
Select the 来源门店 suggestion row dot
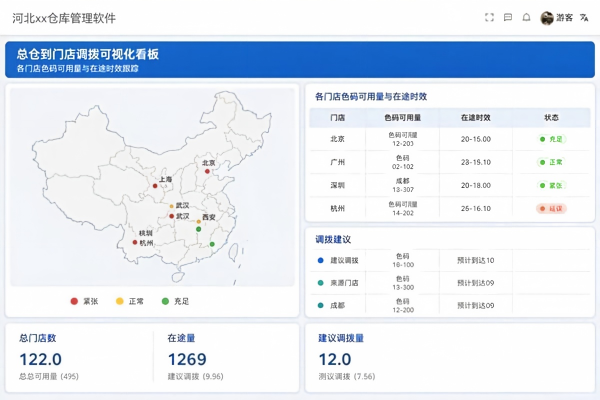(321, 283)
